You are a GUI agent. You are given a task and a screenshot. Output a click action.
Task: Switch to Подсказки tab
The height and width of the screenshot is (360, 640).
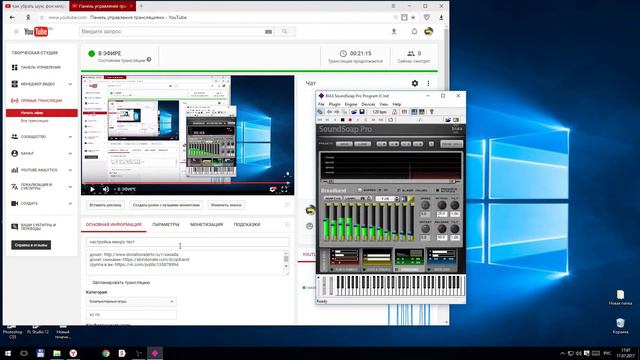(x=247, y=224)
